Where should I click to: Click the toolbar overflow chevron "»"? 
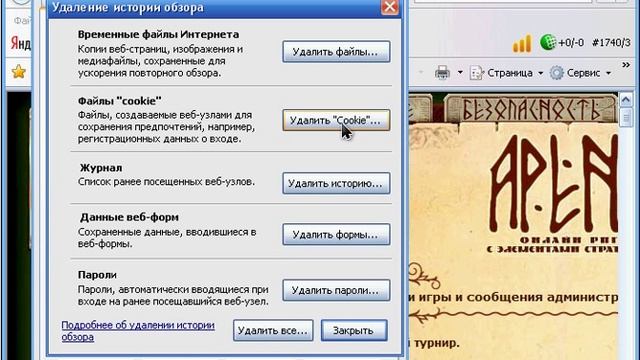pyautogui.click(x=626, y=65)
